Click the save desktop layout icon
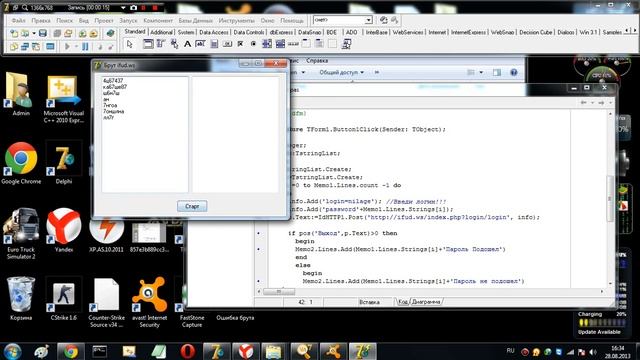 coord(384,20)
